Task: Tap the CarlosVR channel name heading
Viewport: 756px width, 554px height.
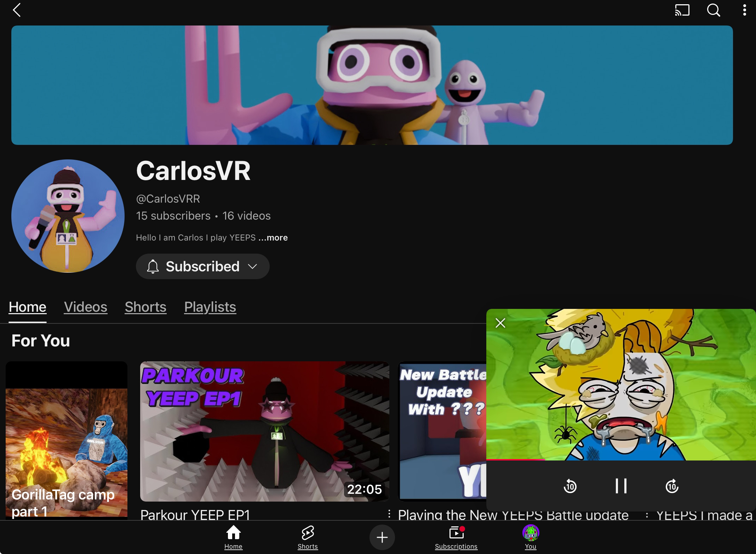Action: [193, 171]
